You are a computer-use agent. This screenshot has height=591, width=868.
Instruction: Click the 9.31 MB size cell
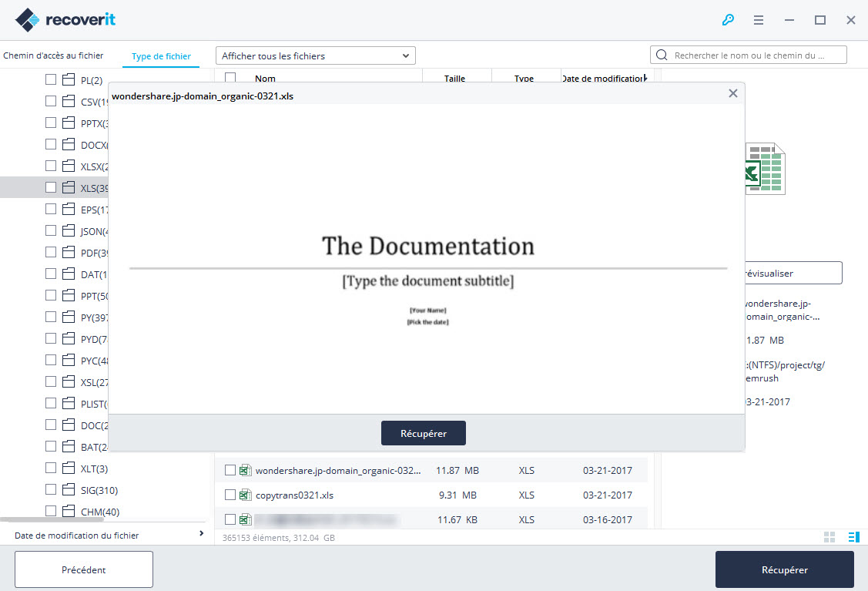tap(457, 495)
